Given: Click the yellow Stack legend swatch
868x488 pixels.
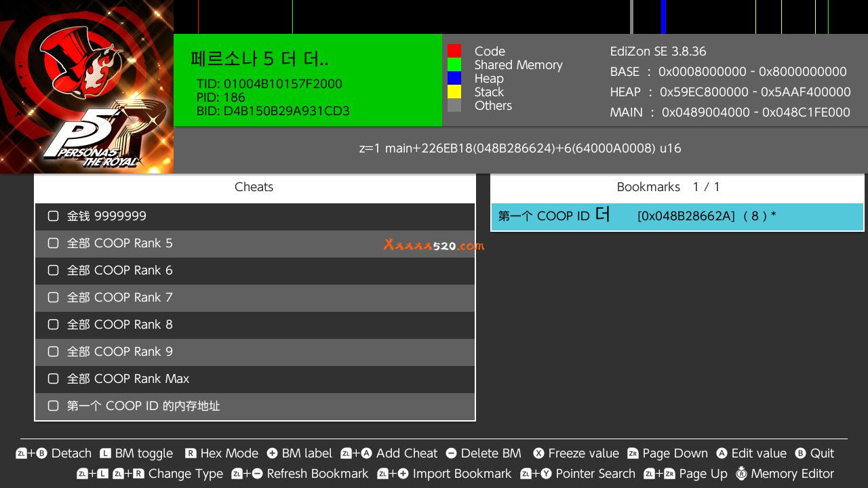Looking at the screenshot, I should tap(454, 91).
